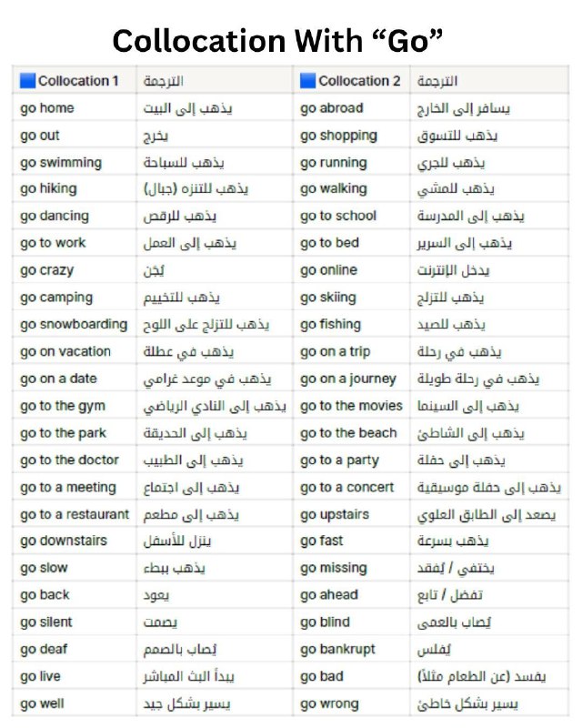Click the blue square beside Collocation 2
The width and height of the screenshot is (582, 728).
(307, 81)
